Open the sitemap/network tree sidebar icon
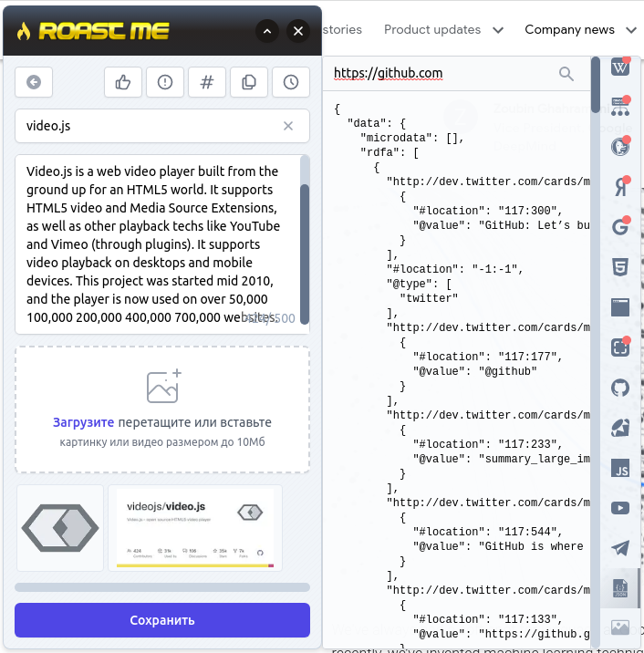This screenshot has width=644, height=653. [620, 107]
